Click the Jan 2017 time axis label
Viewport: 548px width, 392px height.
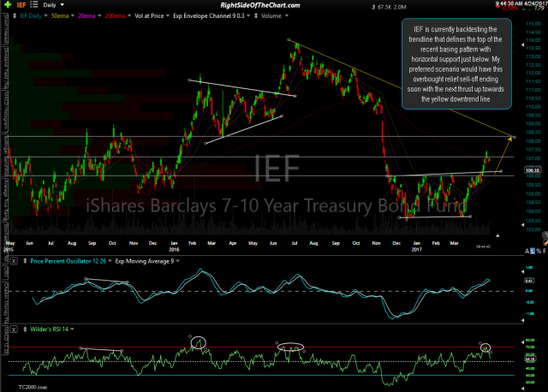tap(417, 246)
